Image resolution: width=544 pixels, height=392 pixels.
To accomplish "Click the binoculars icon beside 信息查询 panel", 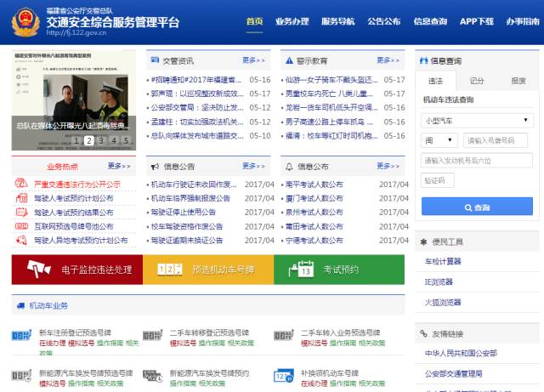I will 423,60.
